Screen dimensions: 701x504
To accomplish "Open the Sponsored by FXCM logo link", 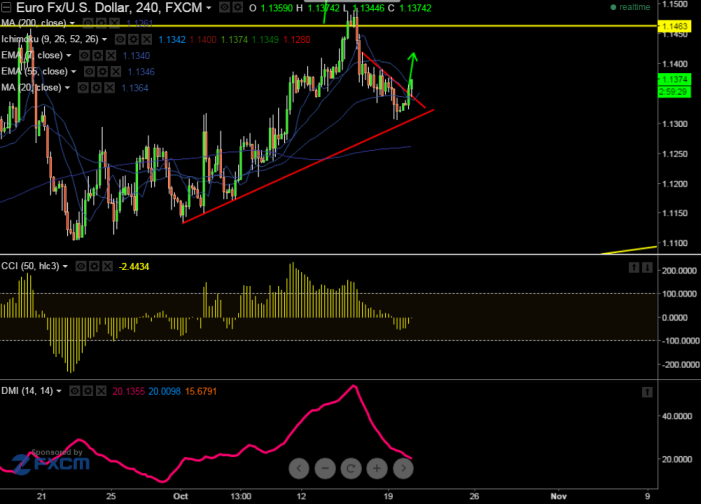I will (51, 462).
